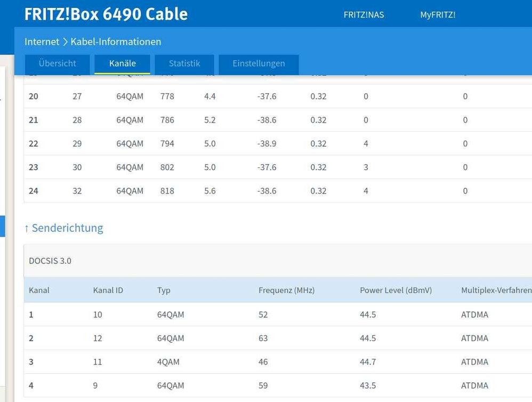Click upstream Kanal ID 9

(95, 385)
